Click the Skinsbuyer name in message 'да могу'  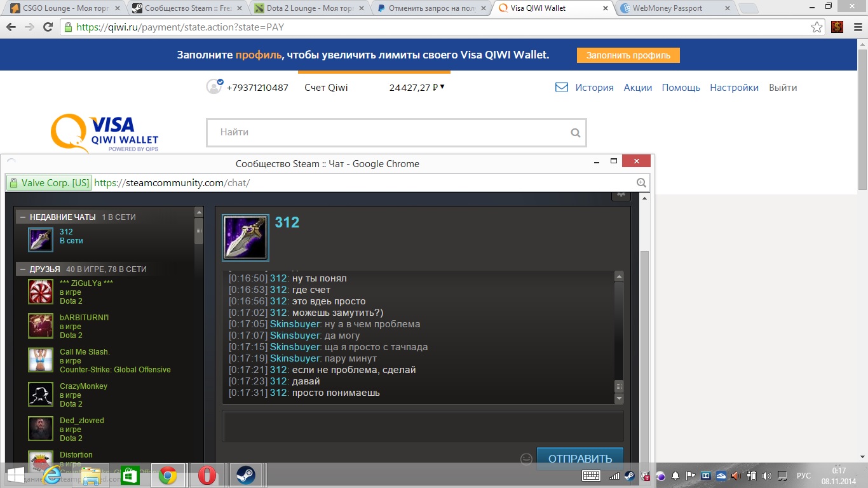point(295,335)
